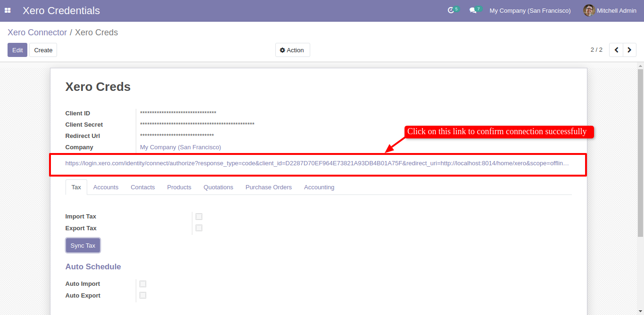Open the Company link My Company (San Francisco)
Image resolution: width=644 pixels, height=315 pixels.
(x=181, y=147)
